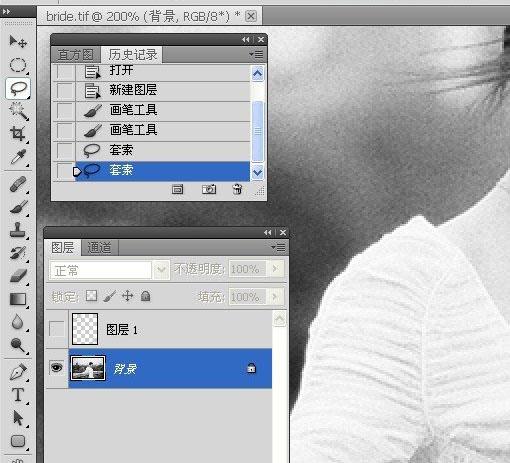Switch to 通道 tab
The image size is (510, 463).
click(99, 248)
